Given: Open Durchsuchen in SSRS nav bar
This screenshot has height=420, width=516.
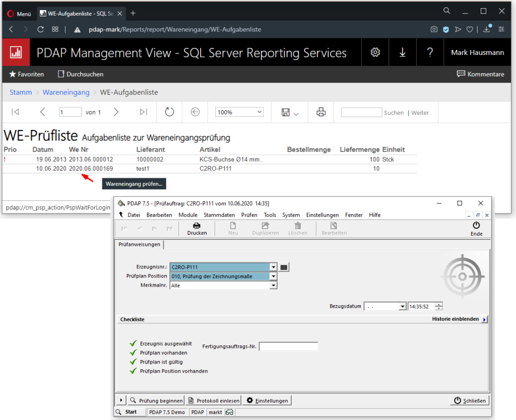Looking at the screenshot, I should click(81, 75).
